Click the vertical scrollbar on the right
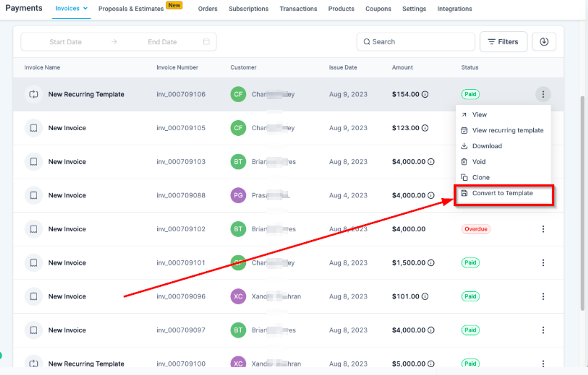Viewport: 588px width, 375px height. [582, 203]
